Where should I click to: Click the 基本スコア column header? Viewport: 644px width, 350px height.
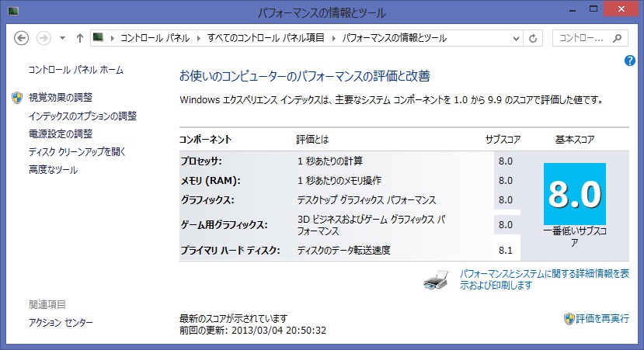point(575,140)
